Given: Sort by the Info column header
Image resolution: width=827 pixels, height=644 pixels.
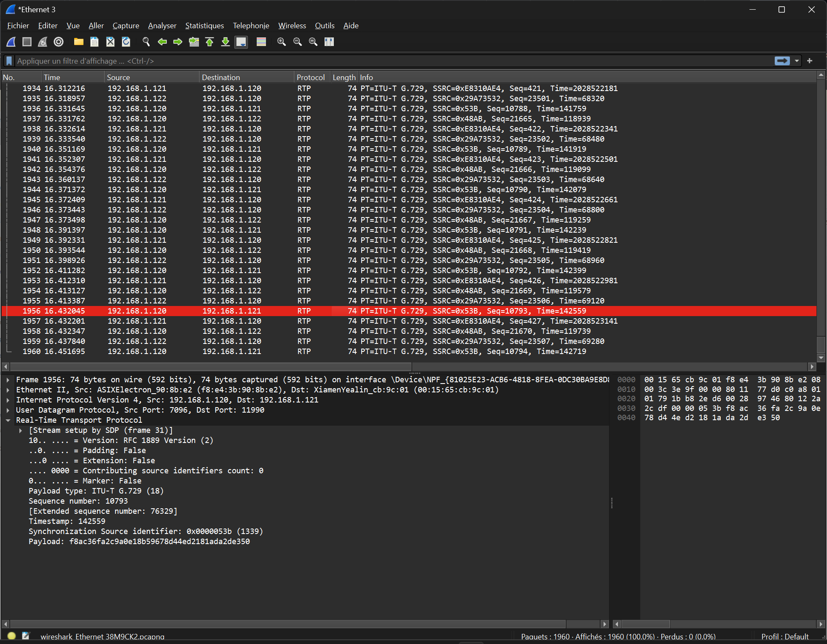Looking at the screenshot, I should pos(587,78).
